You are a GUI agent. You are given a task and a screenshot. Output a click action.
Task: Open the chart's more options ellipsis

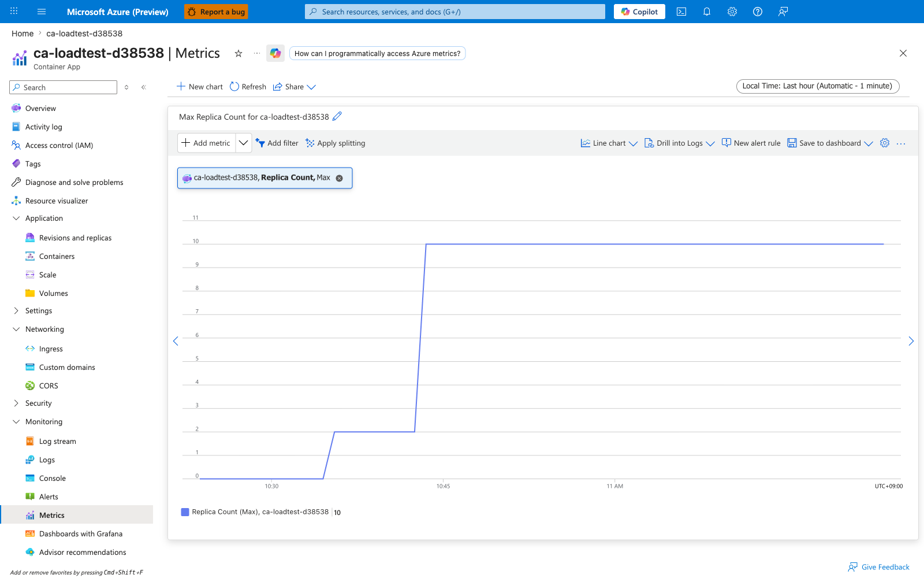[x=901, y=143]
